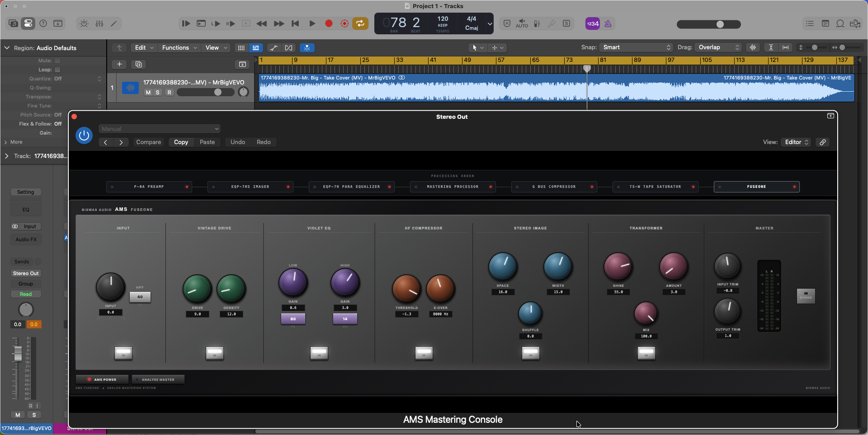868x435 pixels.
Task: Click the channel strip Setting button
Action: point(26,192)
